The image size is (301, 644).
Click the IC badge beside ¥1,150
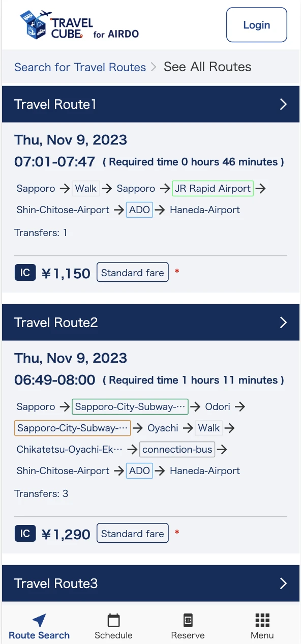click(25, 273)
